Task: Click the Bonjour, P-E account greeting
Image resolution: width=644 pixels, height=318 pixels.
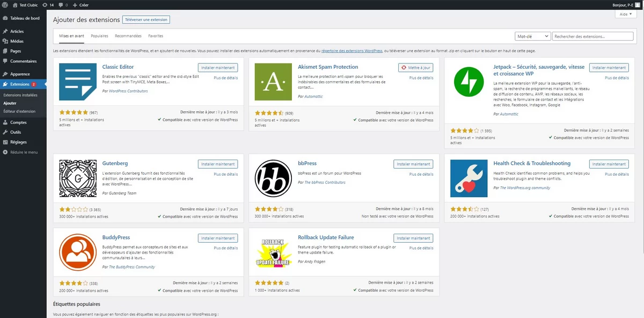Action: click(623, 5)
